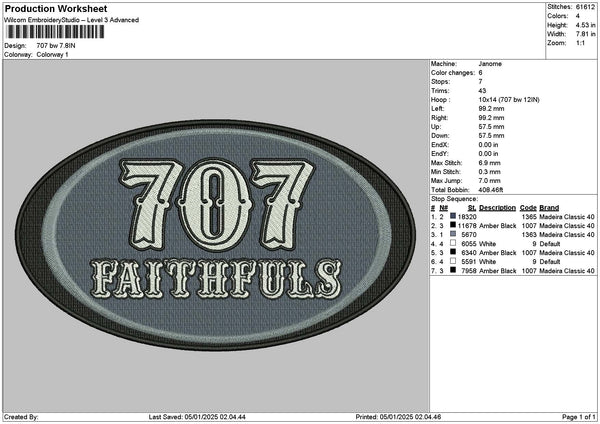Screen dimensions: 600x424
Task: Click the 'Stop Sequence:' heading
Action: pos(455,199)
